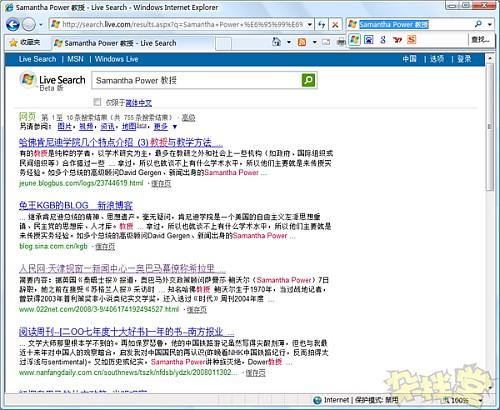Image resolution: width=500 pixels, height=410 pixels.
Task: Click the Internet Explorer title bar icon
Action: tap(10, 7)
